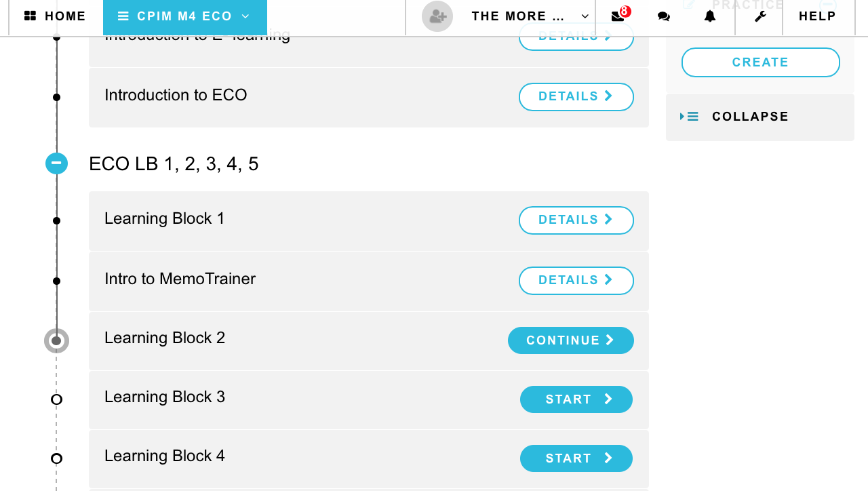View details of Introduction to ECO
This screenshot has height=491, width=868.
[x=576, y=97]
